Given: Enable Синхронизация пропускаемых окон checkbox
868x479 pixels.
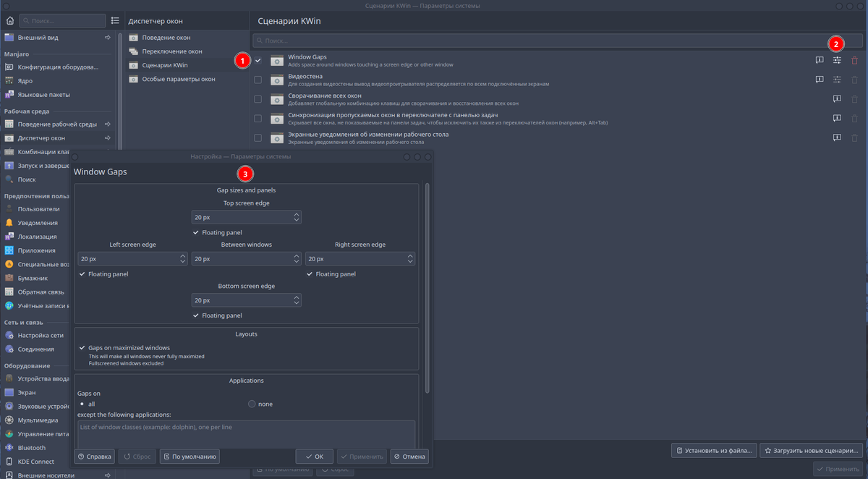Looking at the screenshot, I should (258, 118).
